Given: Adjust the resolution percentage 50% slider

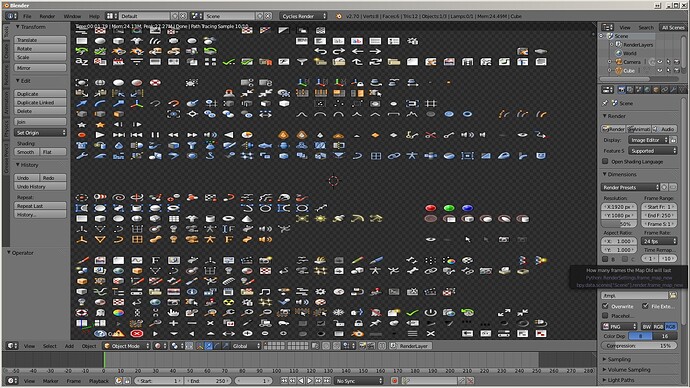Looking at the screenshot, I should [619, 224].
